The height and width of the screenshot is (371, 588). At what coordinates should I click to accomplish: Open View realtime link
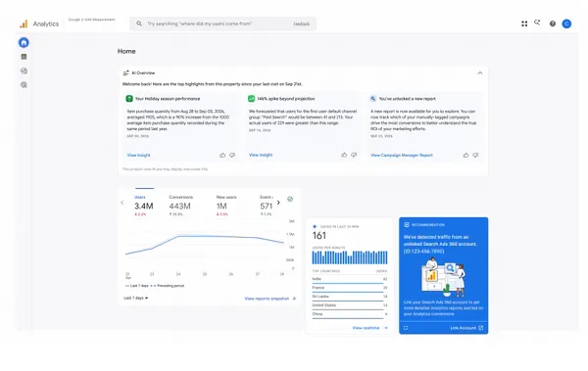pyautogui.click(x=369, y=328)
